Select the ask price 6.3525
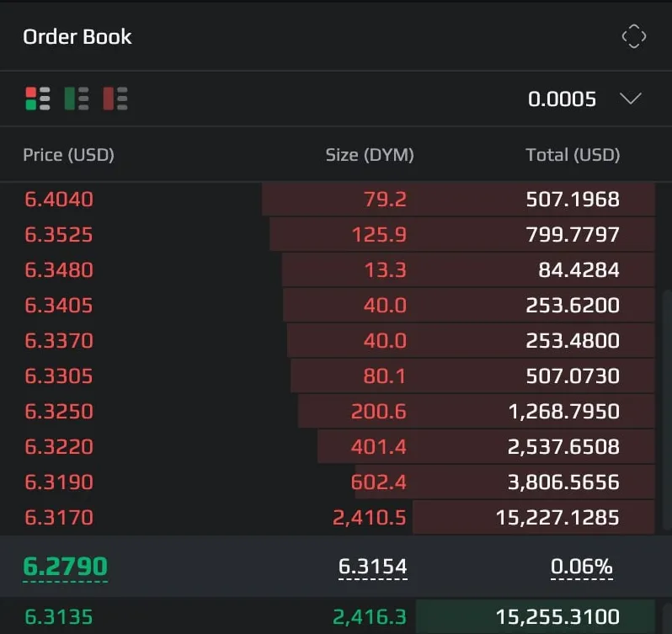672x634 pixels. tap(58, 235)
